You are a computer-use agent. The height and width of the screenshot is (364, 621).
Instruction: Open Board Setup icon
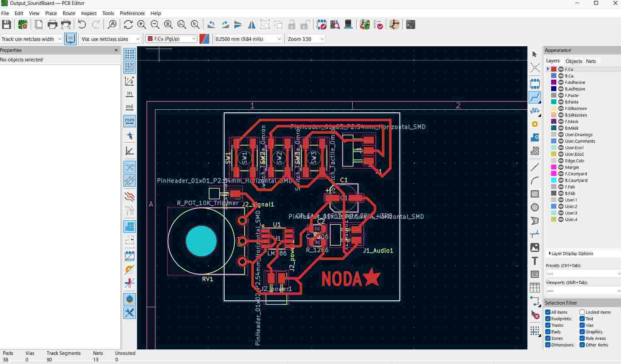pyautogui.click(x=23, y=25)
